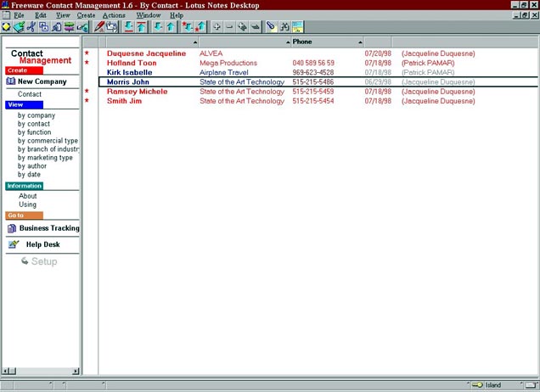This screenshot has width=540, height=392.
Task: Click the starred up arrow Previous Unread icon
Action: pos(200,27)
